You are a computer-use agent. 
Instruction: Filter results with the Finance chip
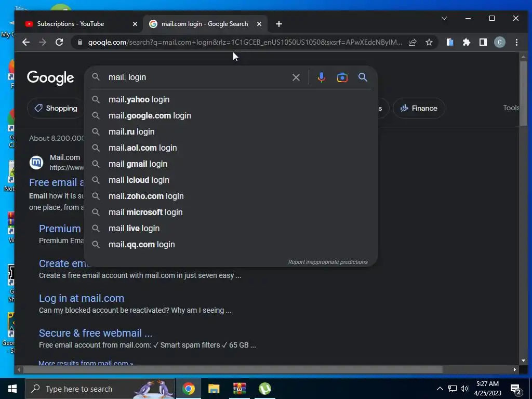click(x=419, y=108)
